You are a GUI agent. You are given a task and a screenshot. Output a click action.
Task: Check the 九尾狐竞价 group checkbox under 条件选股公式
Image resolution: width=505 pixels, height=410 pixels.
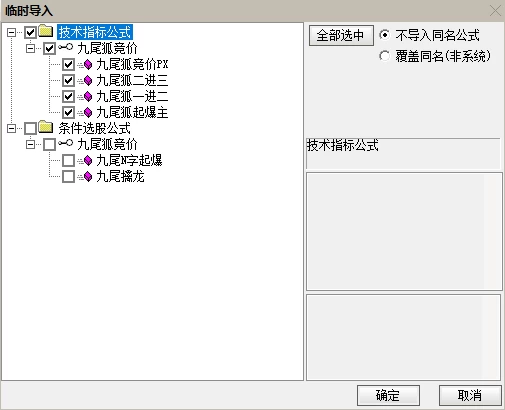[49, 144]
